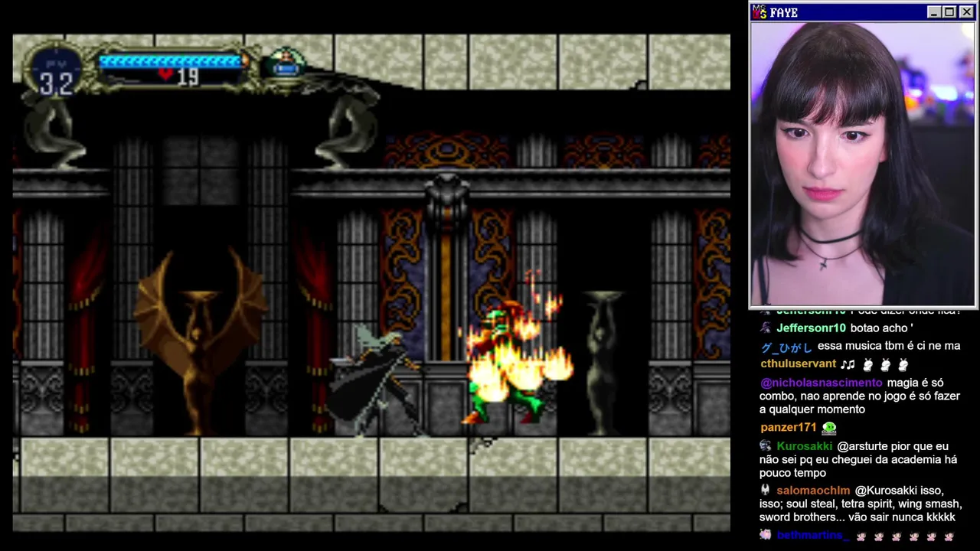The width and height of the screenshot is (980, 551).
Task: Open the Japanese username グ_ひがし
Action: point(786,347)
